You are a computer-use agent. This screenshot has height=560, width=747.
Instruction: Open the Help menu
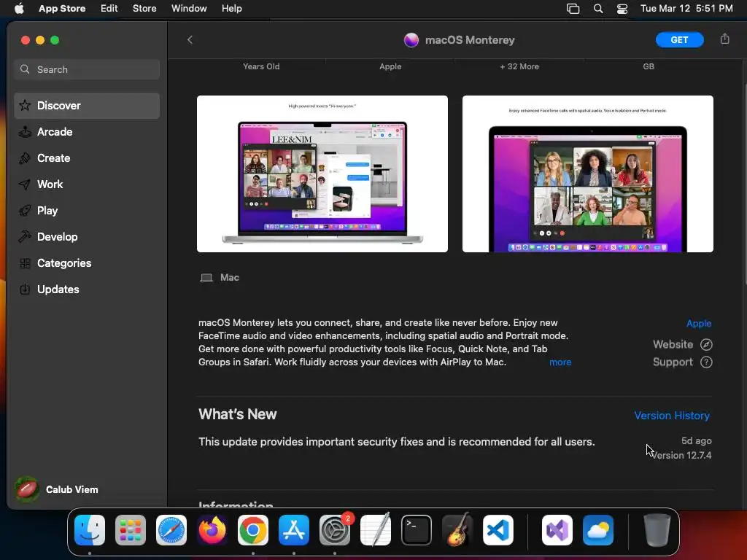(x=231, y=9)
